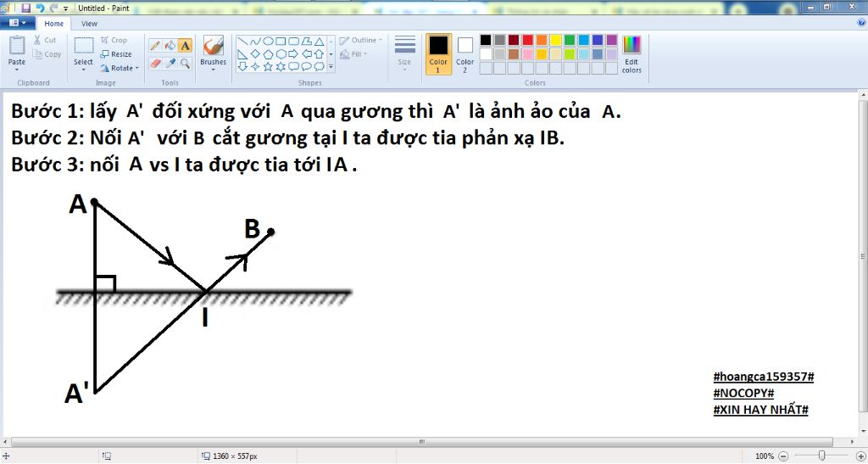Click the Cut button
Image resolution: width=868 pixels, height=464 pixels.
coord(44,40)
